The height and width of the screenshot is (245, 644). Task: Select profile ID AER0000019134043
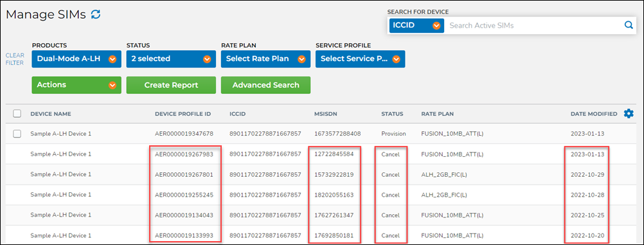coord(184,215)
